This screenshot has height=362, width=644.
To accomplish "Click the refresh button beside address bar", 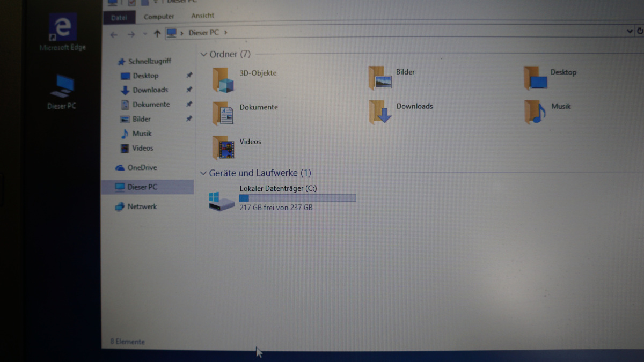I will click(640, 31).
